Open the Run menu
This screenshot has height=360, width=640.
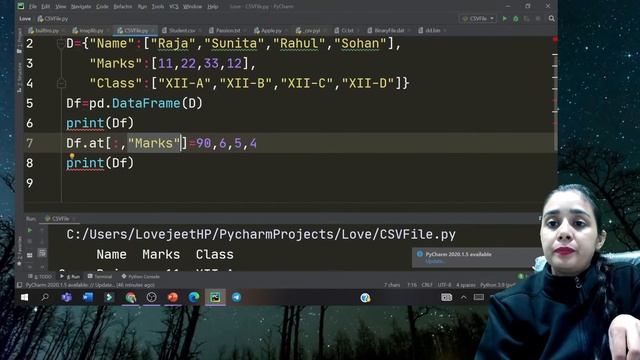point(142,7)
